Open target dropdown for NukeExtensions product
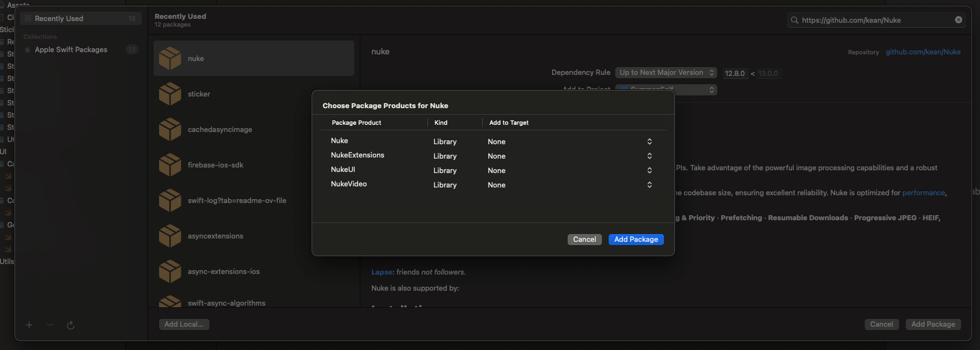This screenshot has width=980, height=350. [650, 156]
